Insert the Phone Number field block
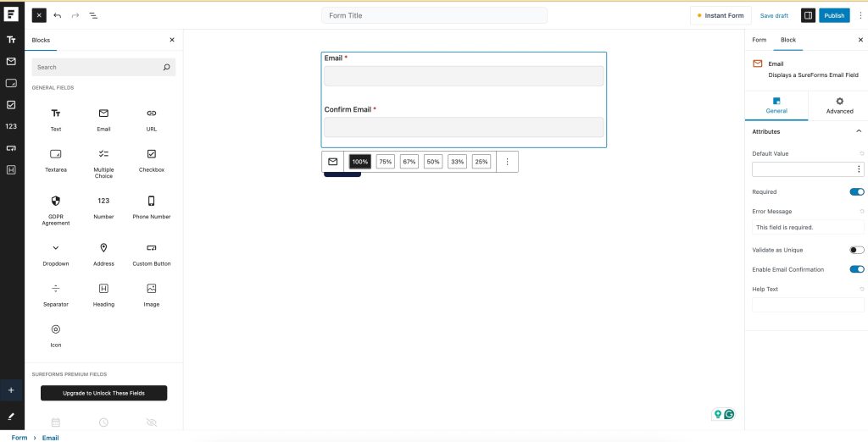This screenshot has height=442, width=868. 151,207
